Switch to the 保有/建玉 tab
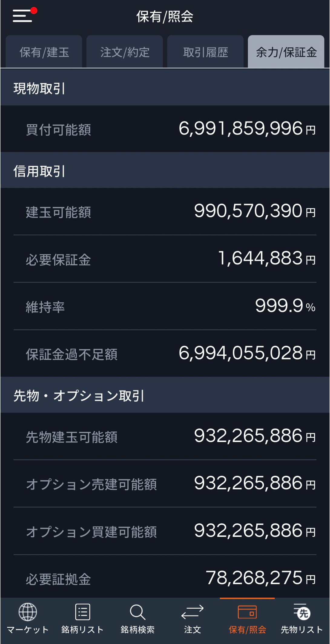The image size is (330, 644). click(x=44, y=52)
